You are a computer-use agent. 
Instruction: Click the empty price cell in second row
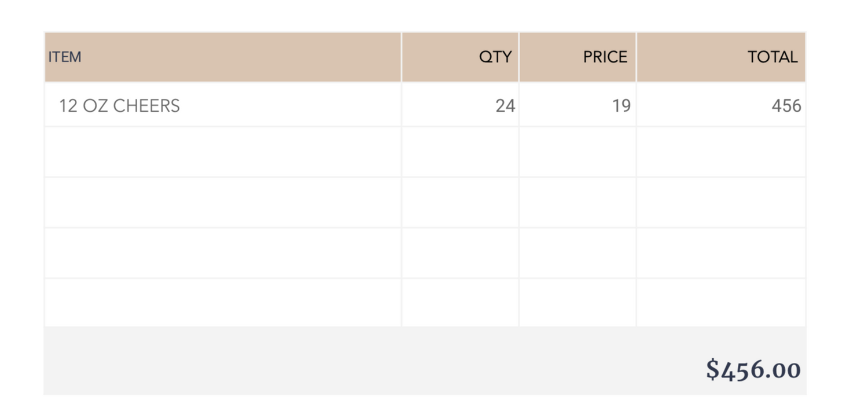tap(578, 152)
